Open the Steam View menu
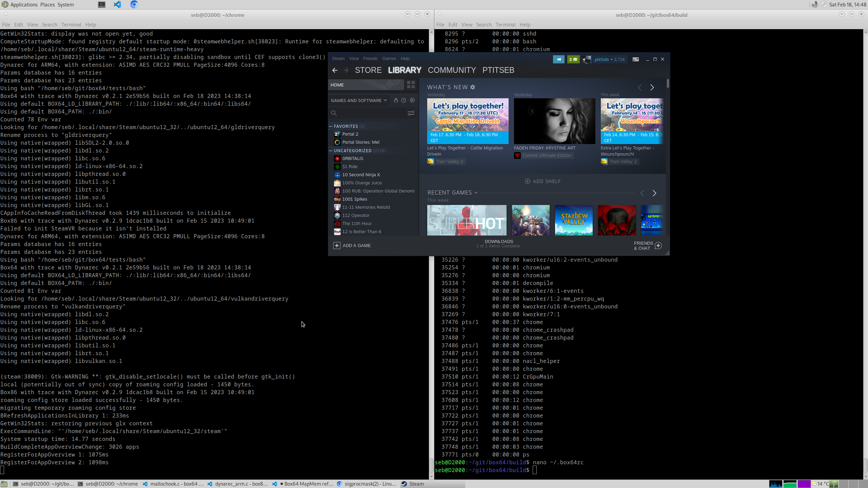This screenshot has width=868, height=488. pos(354,58)
